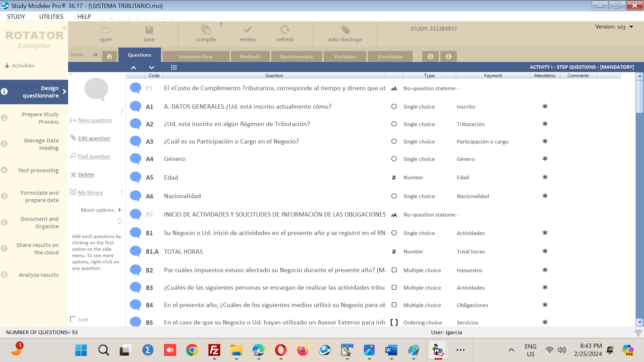
Task: Click the Multiple choice checkbox icon for B2
Action: coord(394,270)
